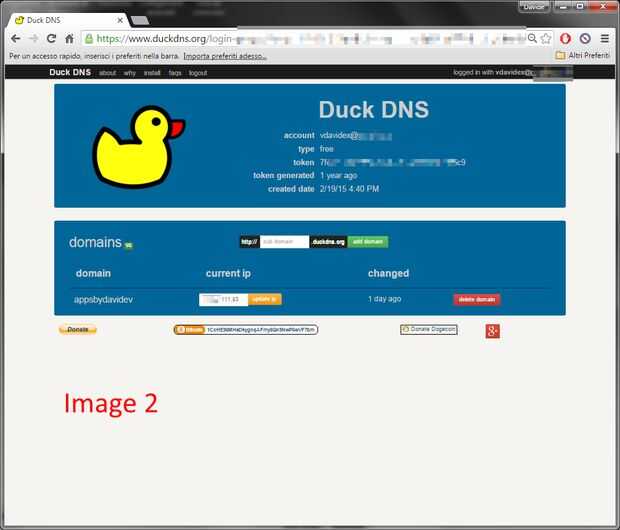Click the 'free' account type value
The image size is (620, 530).
tap(327, 149)
